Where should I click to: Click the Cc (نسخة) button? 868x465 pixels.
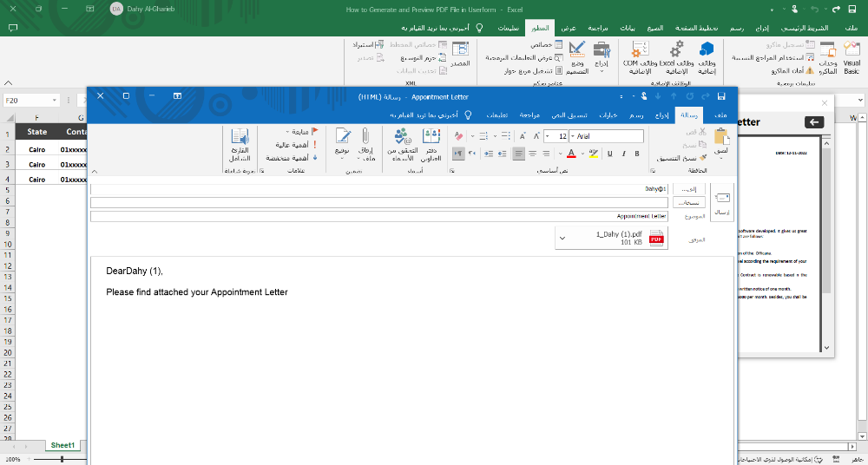click(x=689, y=203)
